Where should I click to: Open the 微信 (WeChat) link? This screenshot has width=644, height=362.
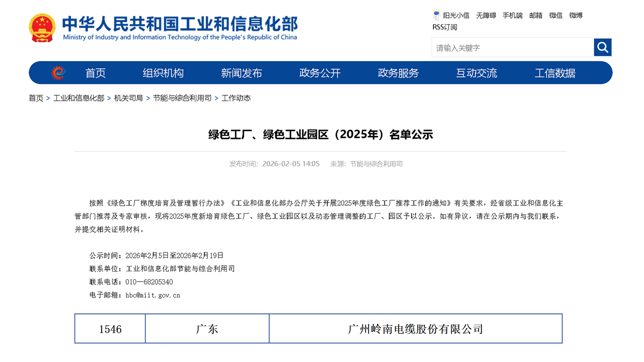click(556, 16)
